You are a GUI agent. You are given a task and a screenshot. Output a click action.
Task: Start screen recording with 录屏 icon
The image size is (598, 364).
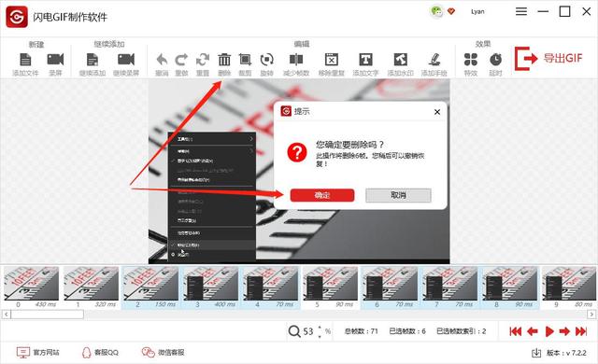(55, 60)
